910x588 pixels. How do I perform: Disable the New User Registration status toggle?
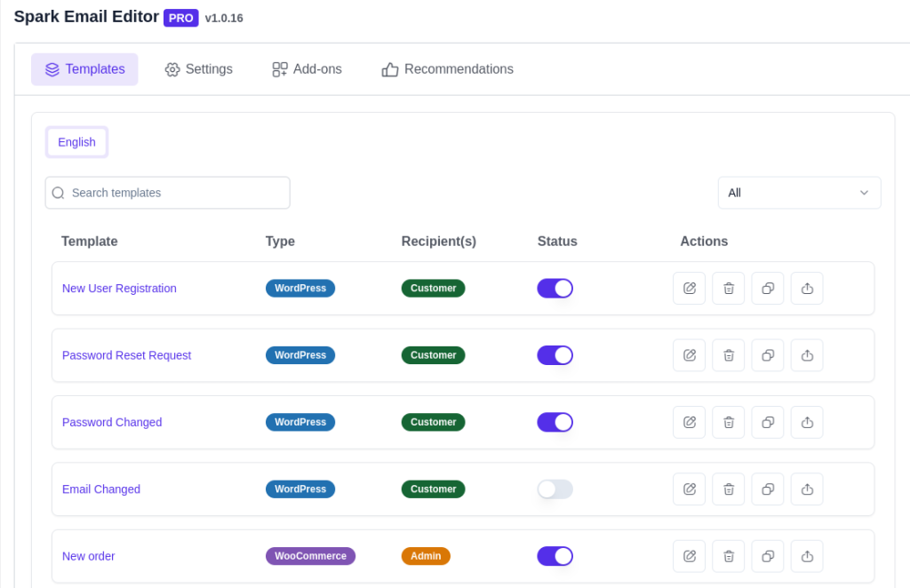pyautogui.click(x=555, y=289)
